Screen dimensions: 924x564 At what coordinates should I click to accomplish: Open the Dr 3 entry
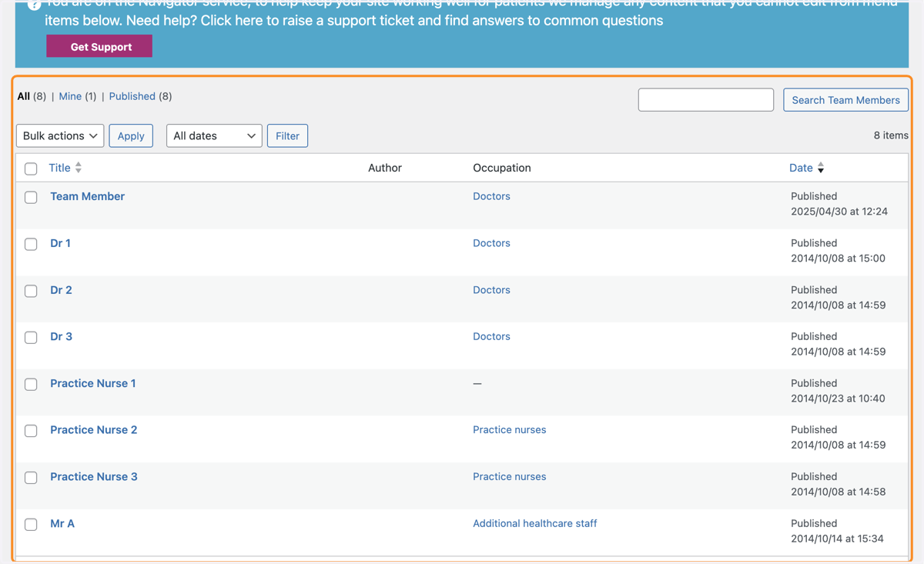[x=61, y=336]
